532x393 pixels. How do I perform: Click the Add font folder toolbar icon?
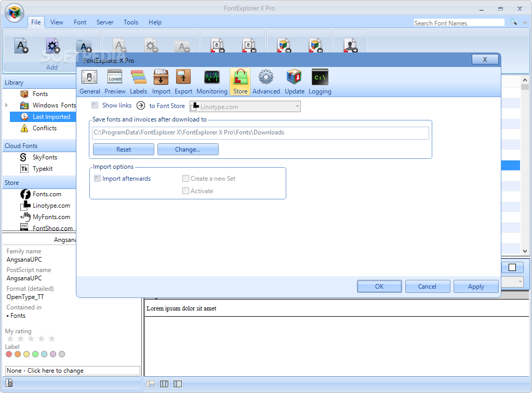(x=84, y=46)
